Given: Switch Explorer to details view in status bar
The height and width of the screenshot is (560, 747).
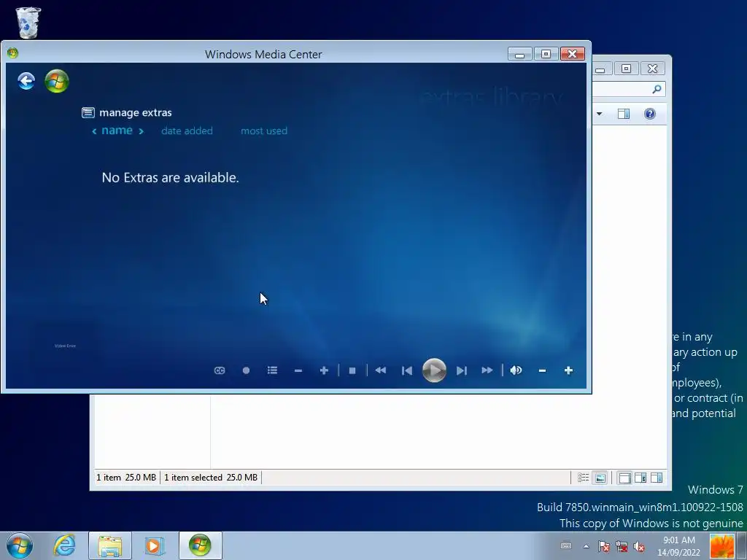Looking at the screenshot, I should pyautogui.click(x=583, y=478).
